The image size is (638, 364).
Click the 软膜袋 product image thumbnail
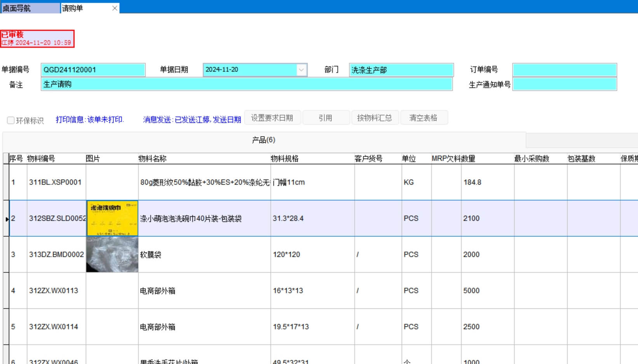pyautogui.click(x=112, y=254)
